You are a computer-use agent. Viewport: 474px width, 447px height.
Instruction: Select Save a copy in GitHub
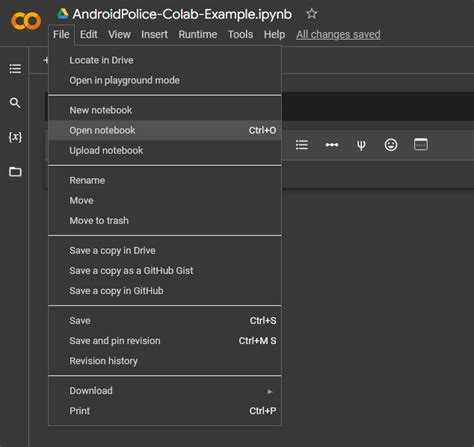pyautogui.click(x=165, y=291)
